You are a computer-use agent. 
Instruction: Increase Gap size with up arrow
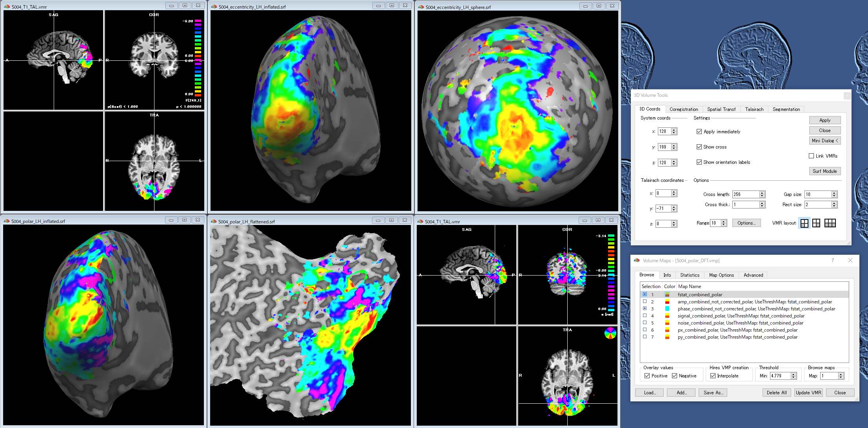click(834, 193)
